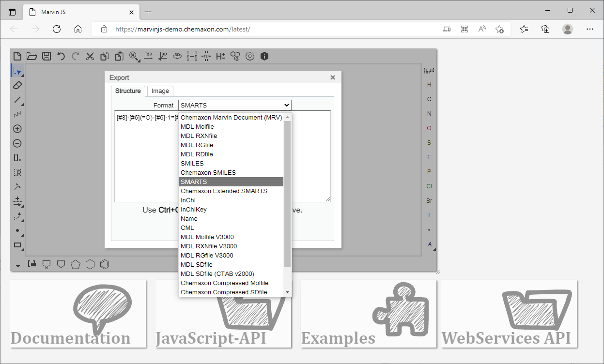Select the carbon chain zigzag tool

coord(17,114)
